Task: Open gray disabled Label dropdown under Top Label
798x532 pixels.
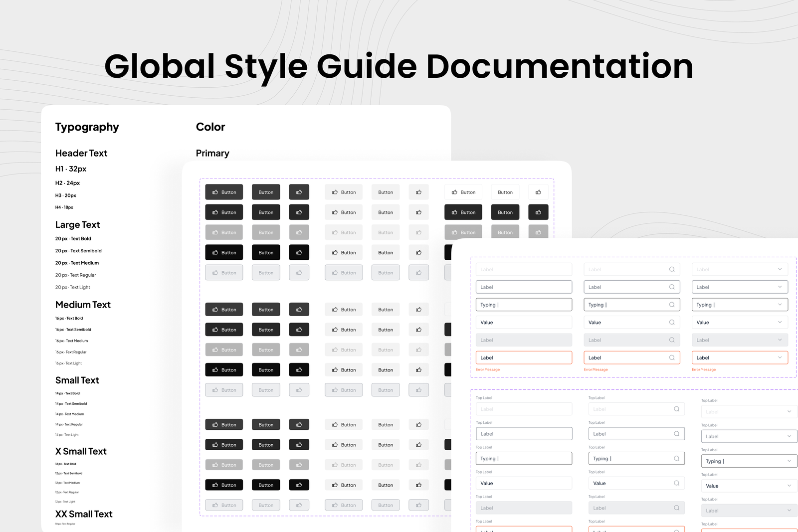Action: [x=749, y=511]
